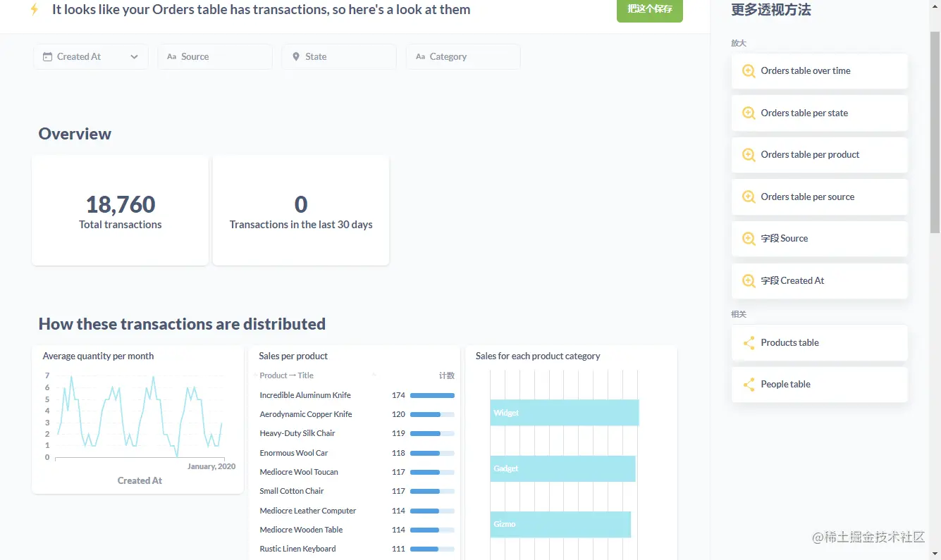Viewport: 941px width, 560px height.
Task: Click the Gadget bar in category chart
Action: [563, 468]
